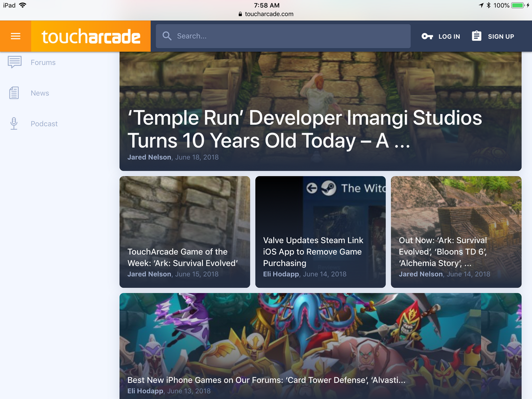Tap the Forums speech bubble icon
Screen dimensions: 532x399
[x=14, y=62]
